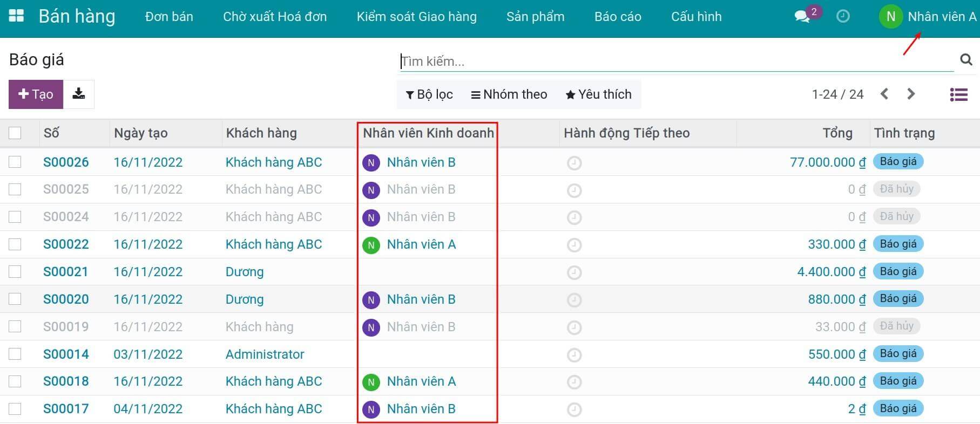980x424 pixels.
Task: Switch to list view using view switcher icon
Action: pyautogui.click(x=958, y=94)
